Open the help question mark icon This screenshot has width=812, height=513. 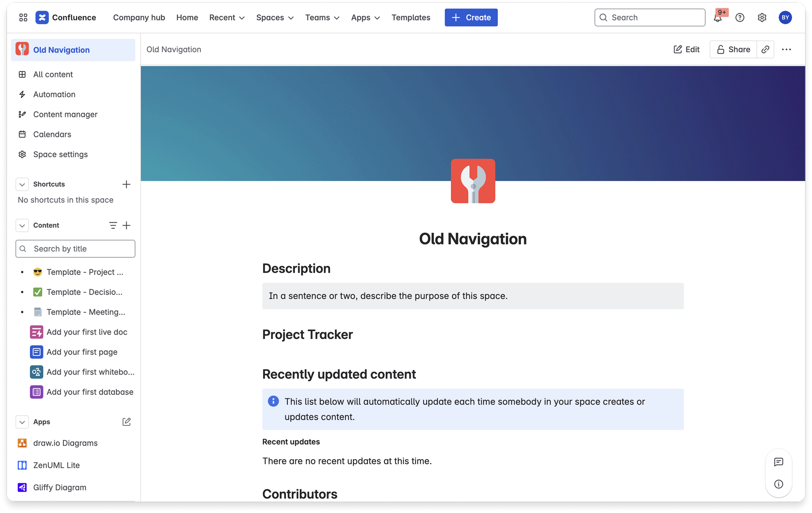(740, 17)
